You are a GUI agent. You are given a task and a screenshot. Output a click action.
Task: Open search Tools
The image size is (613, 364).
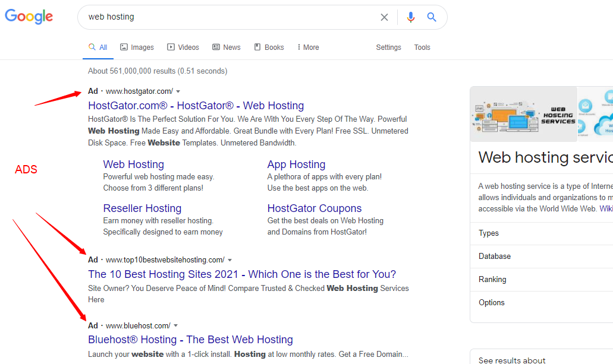422,48
